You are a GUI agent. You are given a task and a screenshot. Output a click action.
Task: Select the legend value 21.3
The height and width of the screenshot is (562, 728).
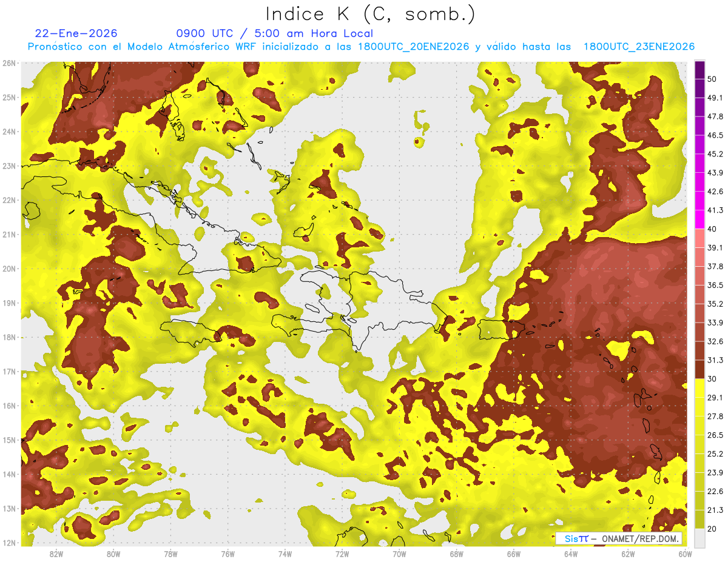pyautogui.click(x=715, y=510)
